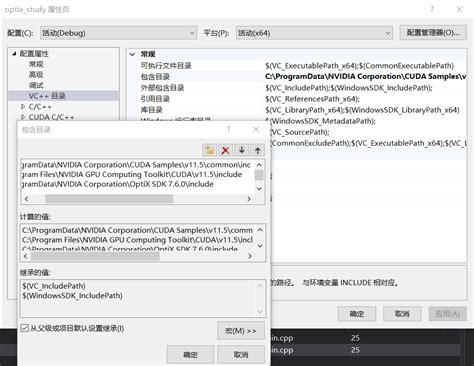Select 调试 in the property tree
Screen dimensions: 474x366
[x=36, y=85]
